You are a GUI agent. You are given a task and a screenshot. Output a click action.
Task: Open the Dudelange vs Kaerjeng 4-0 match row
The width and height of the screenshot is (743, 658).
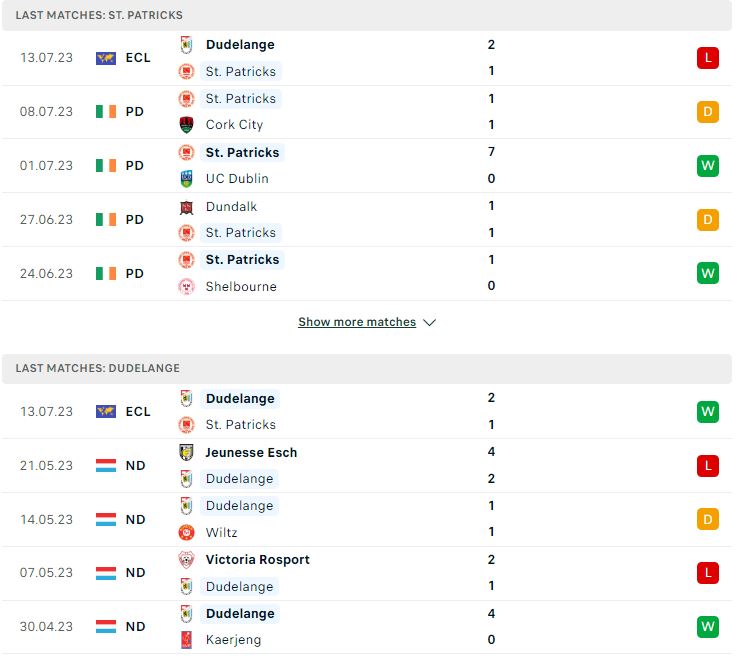(x=367, y=627)
